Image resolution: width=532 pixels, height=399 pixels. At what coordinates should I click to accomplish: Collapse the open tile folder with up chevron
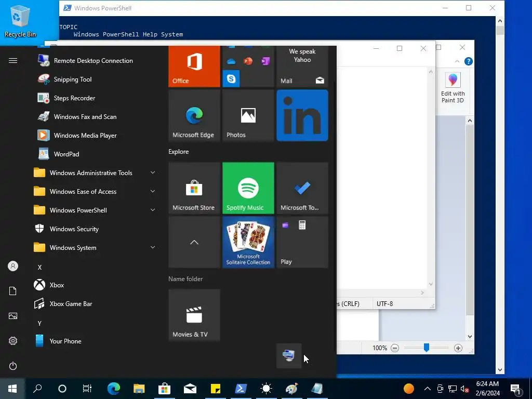click(x=194, y=242)
